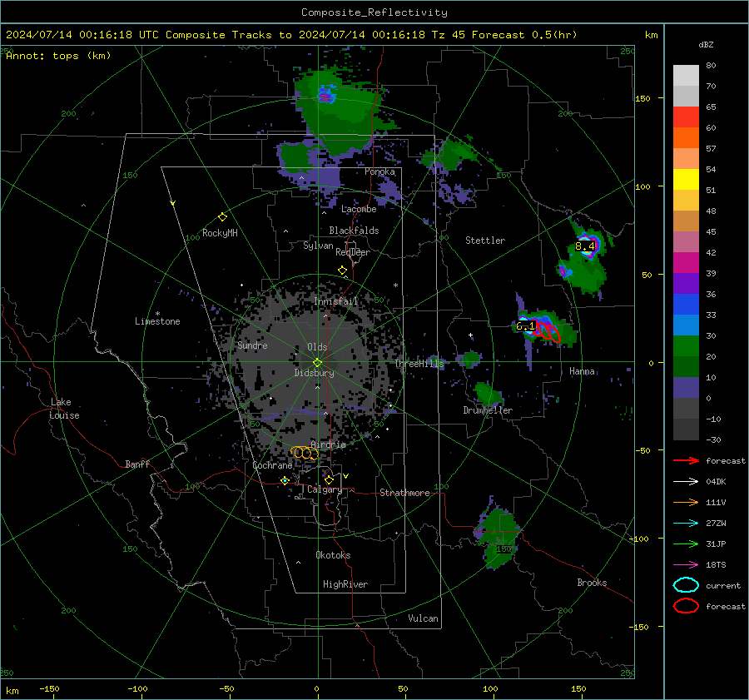Click the slate purple 0–10 dBZ swatch
The width and height of the screenshot is (749, 700).
686,387
